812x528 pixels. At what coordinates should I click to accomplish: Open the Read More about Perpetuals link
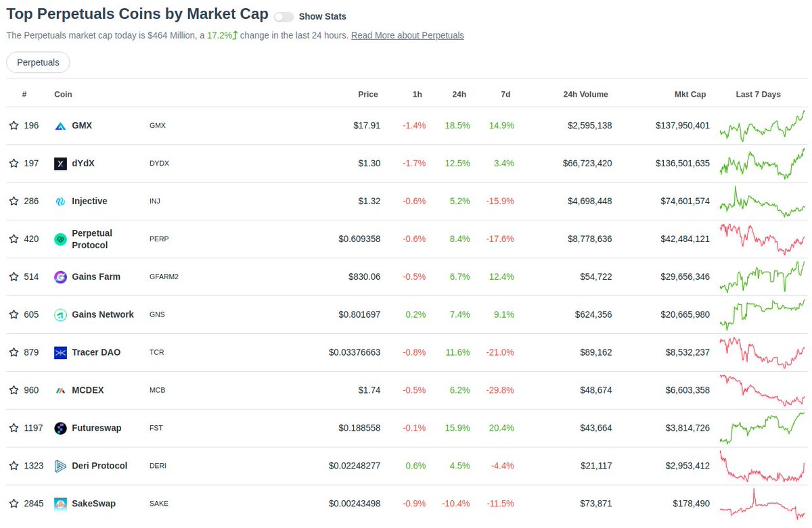(407, 35)
